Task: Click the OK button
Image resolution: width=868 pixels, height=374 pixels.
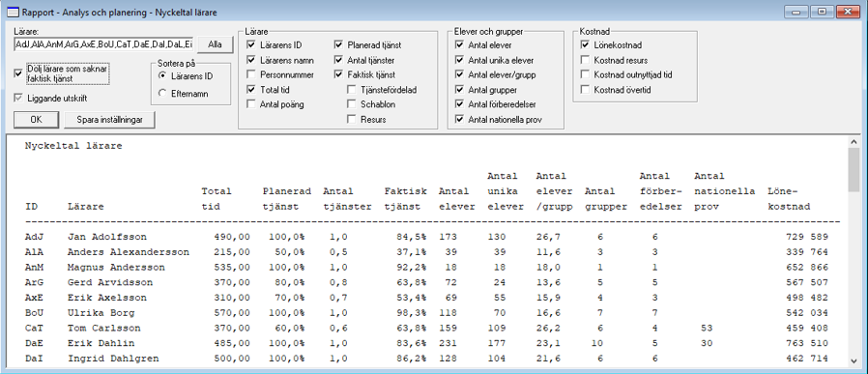Action: (x=36, y=120)
